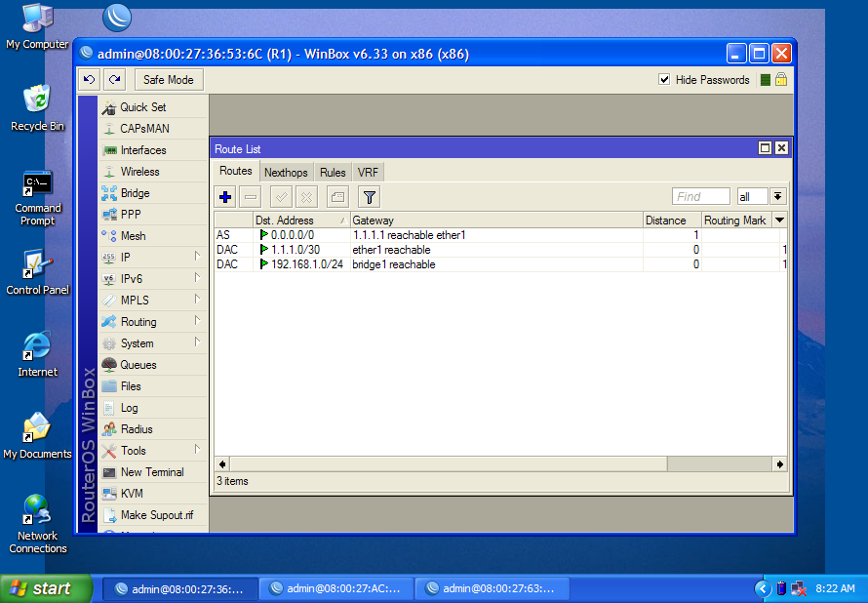Switch to the Nexthops tab
This screenshot has width=868, height=603.
286,172
